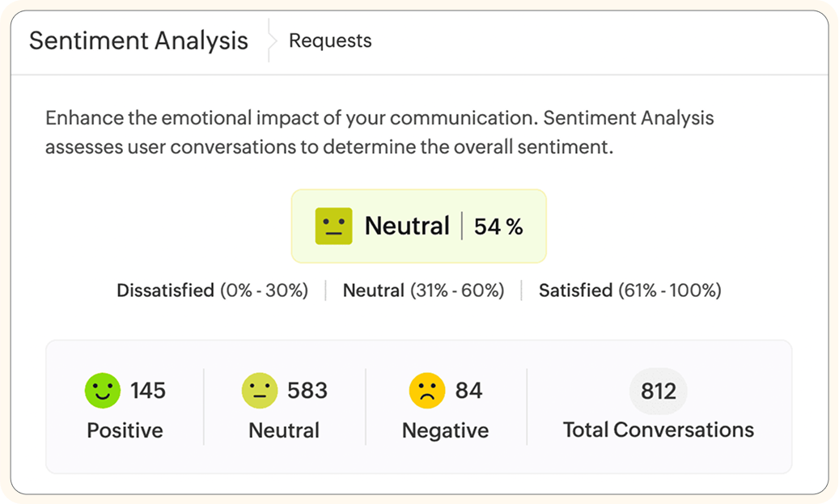Select the Neutral (31% - 60%) range label

point(423,290)
